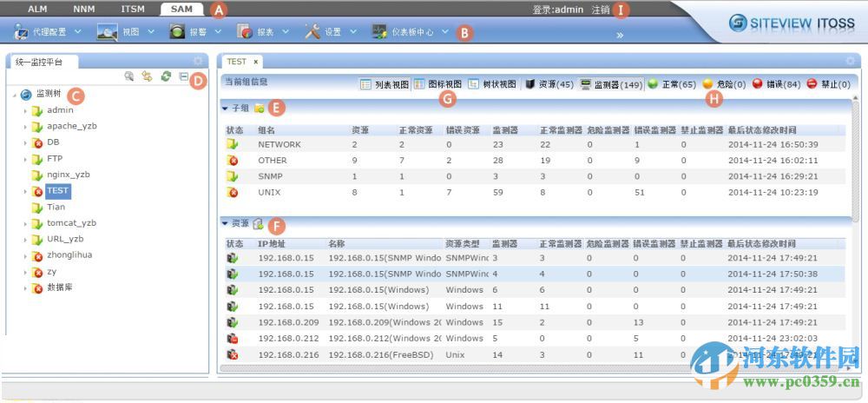The height and width of the screenshot is (403, 868).
Task: Click the add subgroup icon beside 子组
Action: tap(259, 109)
